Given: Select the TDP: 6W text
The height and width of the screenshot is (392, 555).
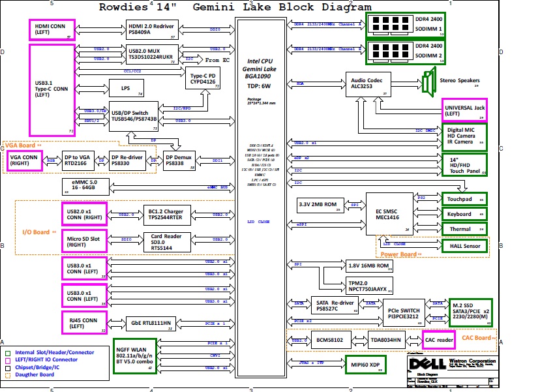Looking at the screenshot, I should click(x=259, y=86).
